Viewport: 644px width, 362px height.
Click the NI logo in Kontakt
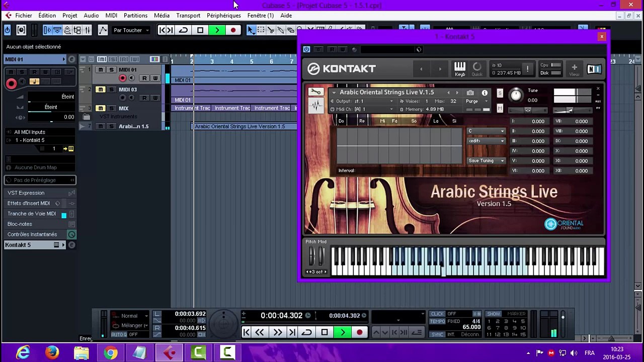pos(594,69)
